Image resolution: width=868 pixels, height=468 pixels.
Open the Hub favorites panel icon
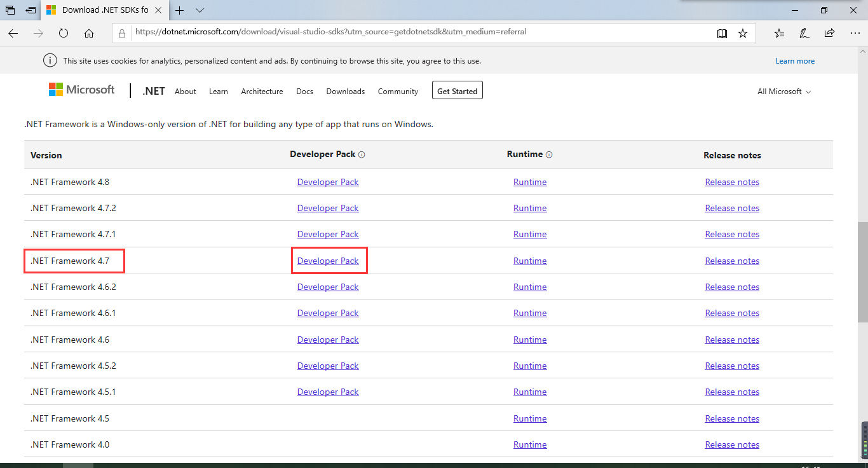tap(779, 32)
